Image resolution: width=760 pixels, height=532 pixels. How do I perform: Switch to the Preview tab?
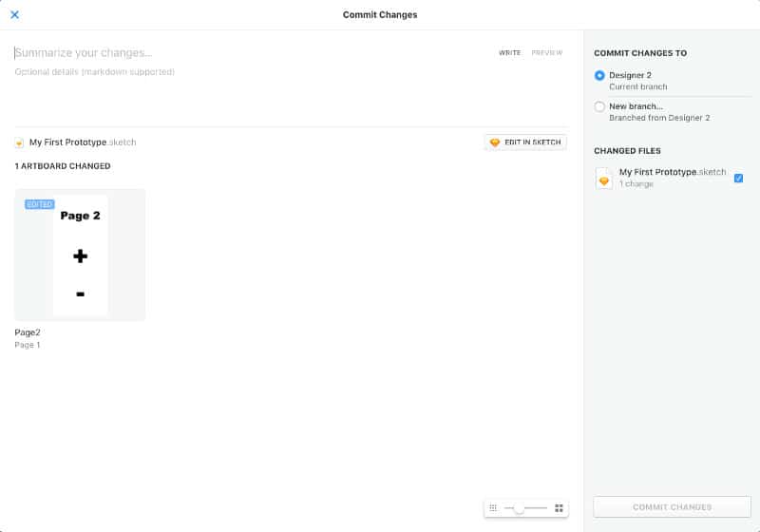(x=547, y=53)
